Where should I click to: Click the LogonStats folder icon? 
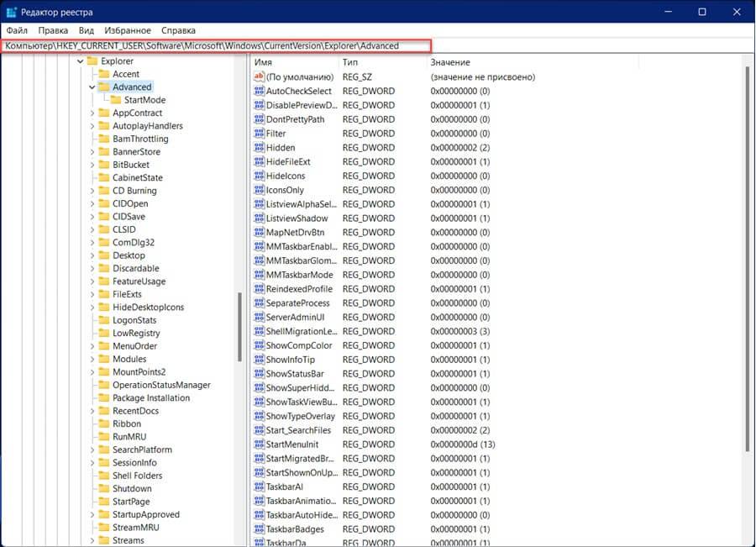click(x=103, y=320)
